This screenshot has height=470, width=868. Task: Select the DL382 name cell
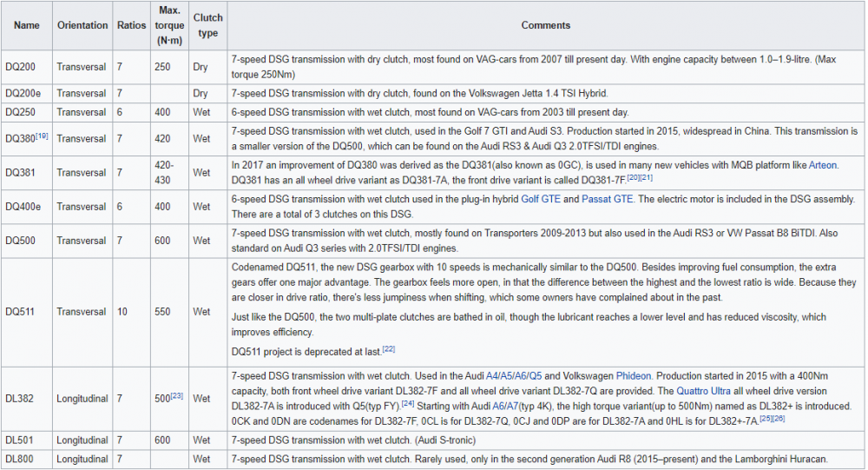click(27, 399)
